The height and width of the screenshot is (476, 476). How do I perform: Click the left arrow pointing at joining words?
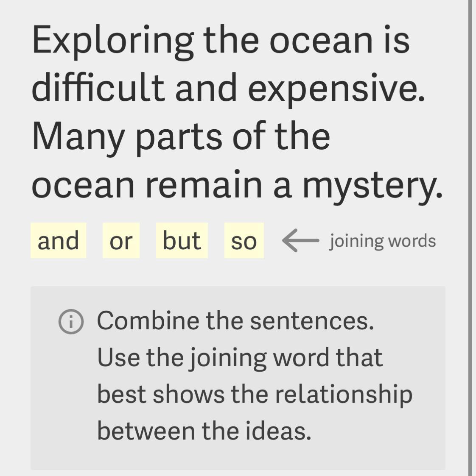(x=301, y=240)
